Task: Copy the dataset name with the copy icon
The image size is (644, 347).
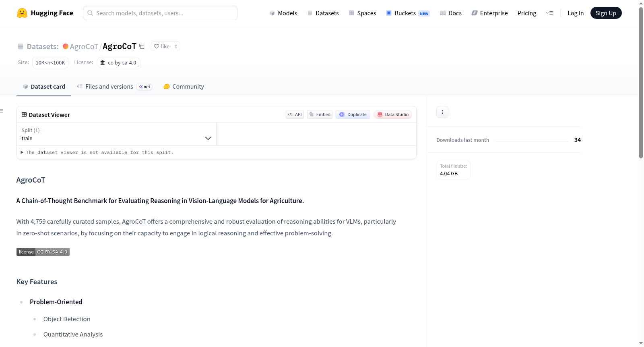Action: [142, 46]
